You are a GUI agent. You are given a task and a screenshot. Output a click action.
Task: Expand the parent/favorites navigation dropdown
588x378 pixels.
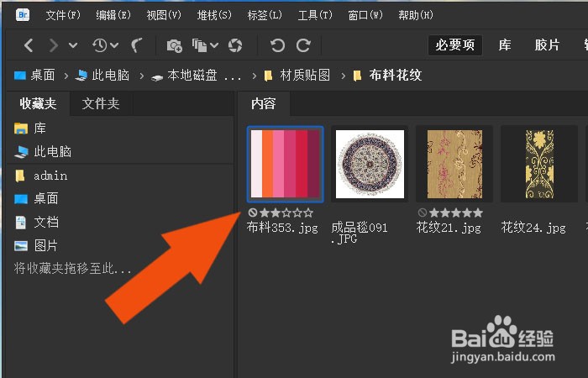pos(73,45)
